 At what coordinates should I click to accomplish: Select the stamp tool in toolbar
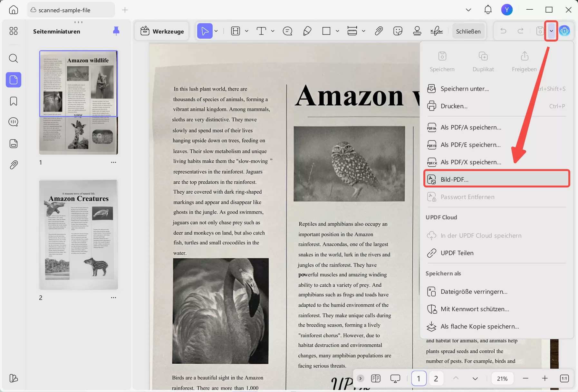point(417,31)
